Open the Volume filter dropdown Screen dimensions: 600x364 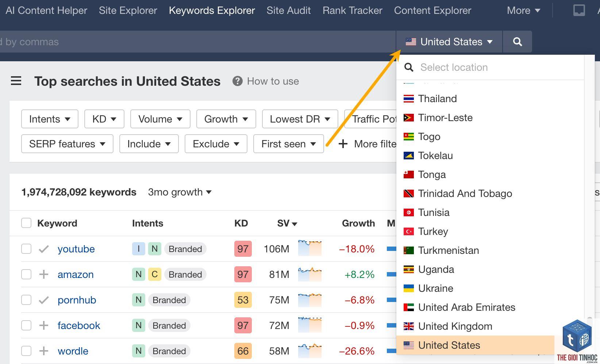click(160, 119)
